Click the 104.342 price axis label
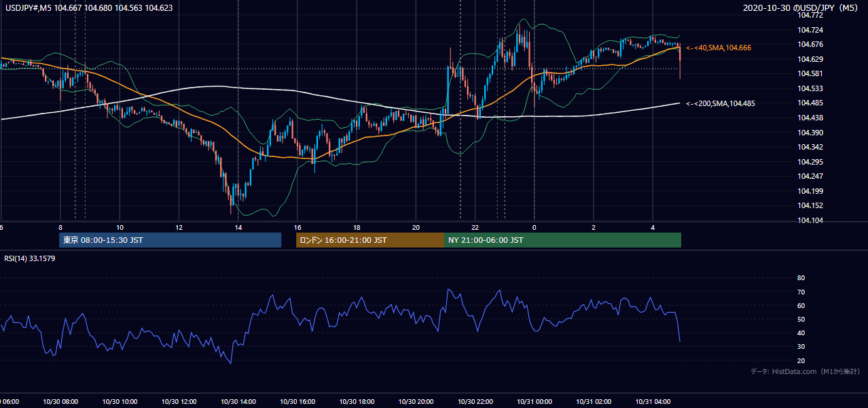This screenshot has height=408, width=868. (811, 147)
